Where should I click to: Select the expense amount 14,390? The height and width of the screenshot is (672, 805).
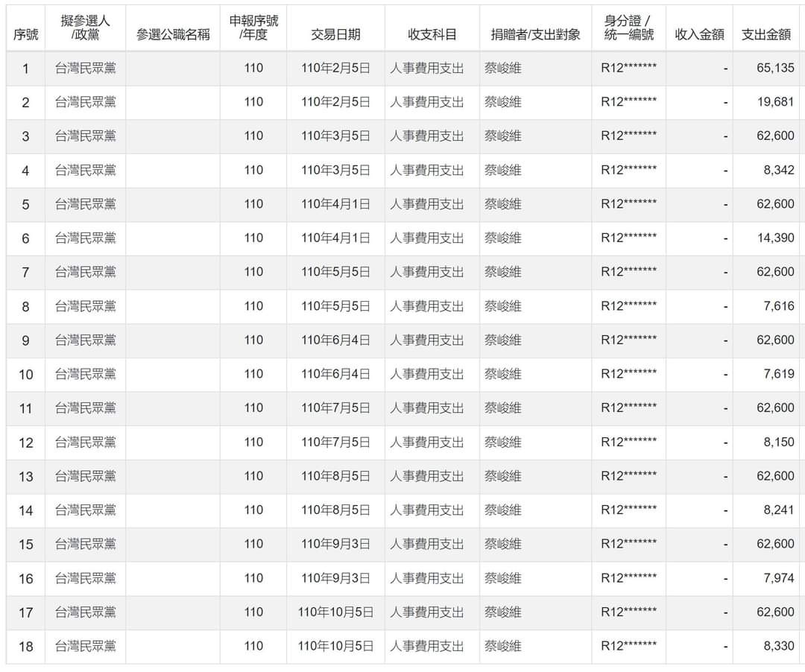pos(776,238)
